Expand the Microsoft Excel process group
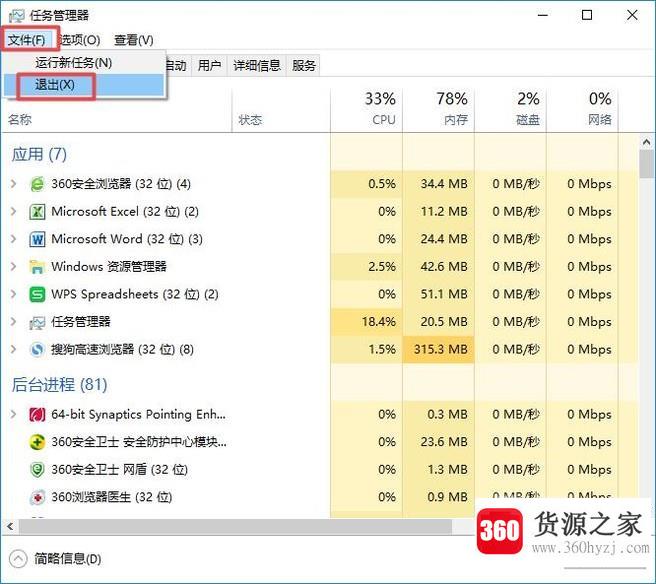The height and width of the screenshot is (584, 656). [13, 211]
